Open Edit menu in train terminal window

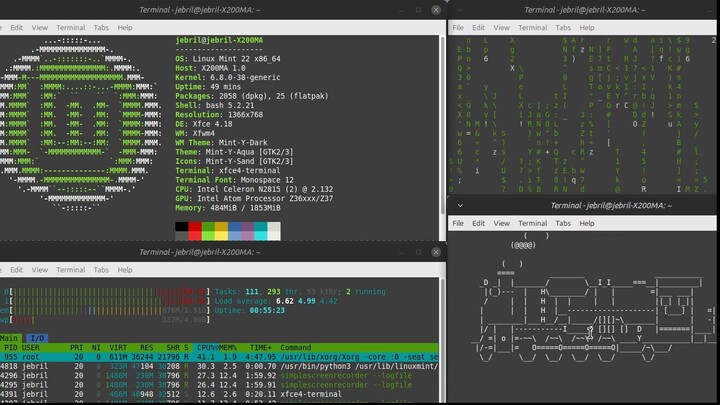(x=478, y=223)
